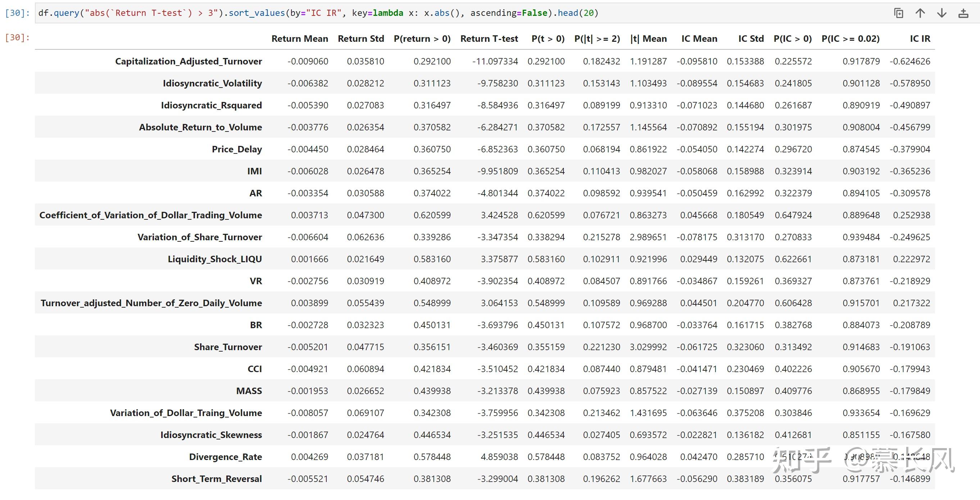
Task: Select the Return T-test column header
Action: pyautogui.click(x=489, y=39)
